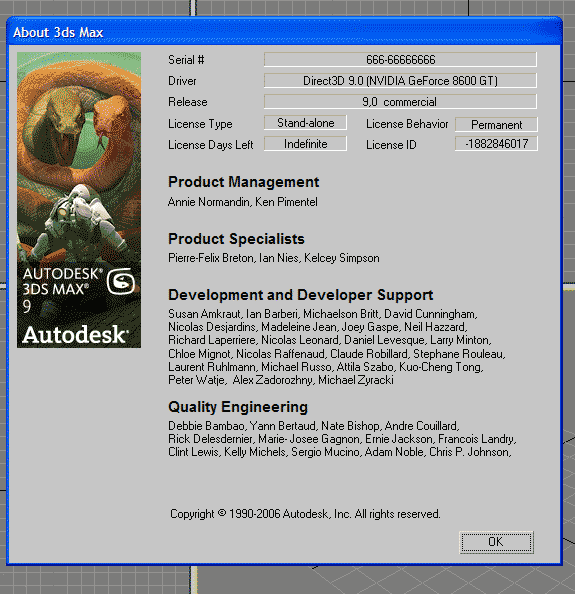This screenshot has height=594, width=575.
Task: Click the Release label
Action: click(x=188, y=102)
